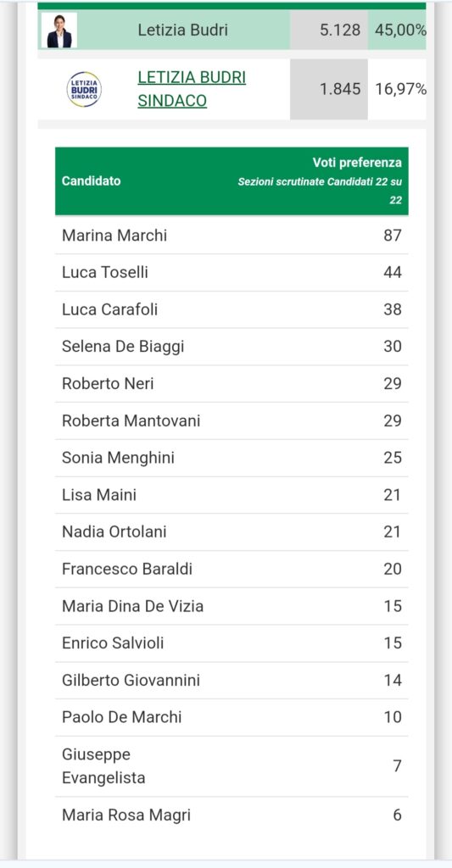The width and height of the screenshot is (452, 868).
Task: Click the Francesco Baraldi entry
Action: pos(232,569)
